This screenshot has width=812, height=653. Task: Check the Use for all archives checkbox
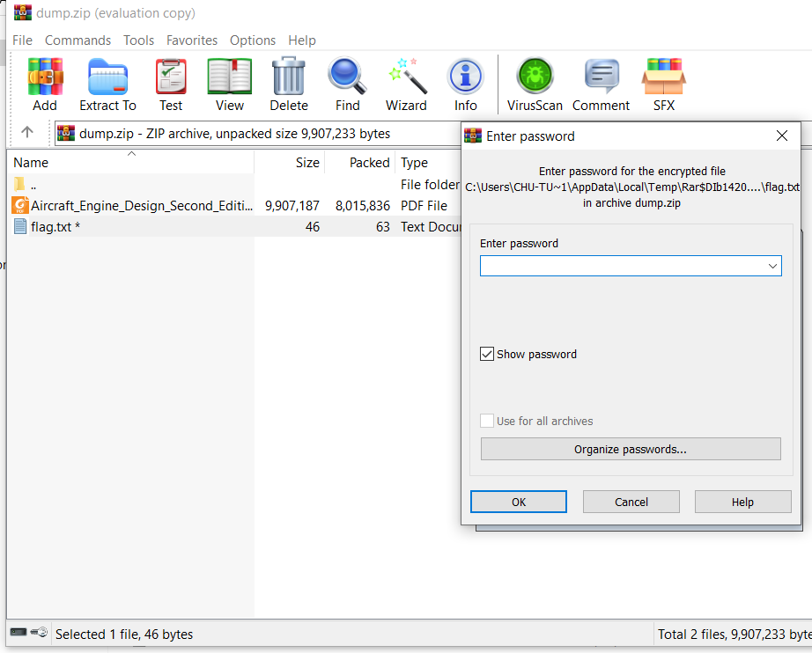[487, 421]
